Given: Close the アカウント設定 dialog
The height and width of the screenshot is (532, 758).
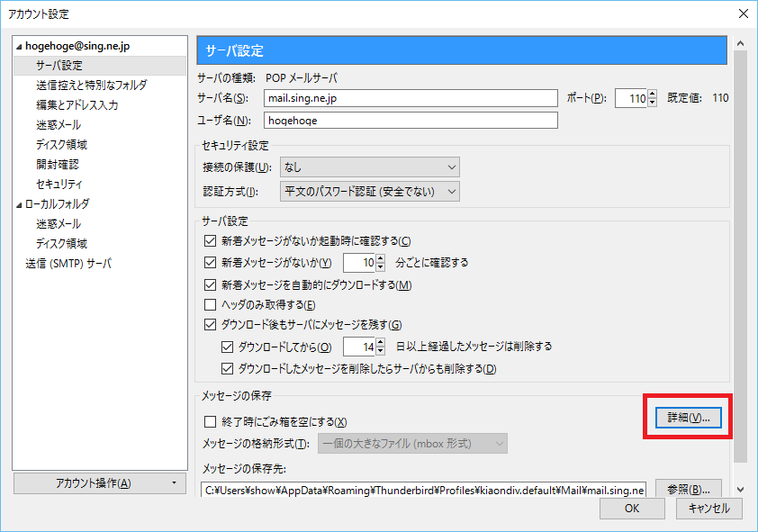Looking at the screenshot, I should (744, 14).
